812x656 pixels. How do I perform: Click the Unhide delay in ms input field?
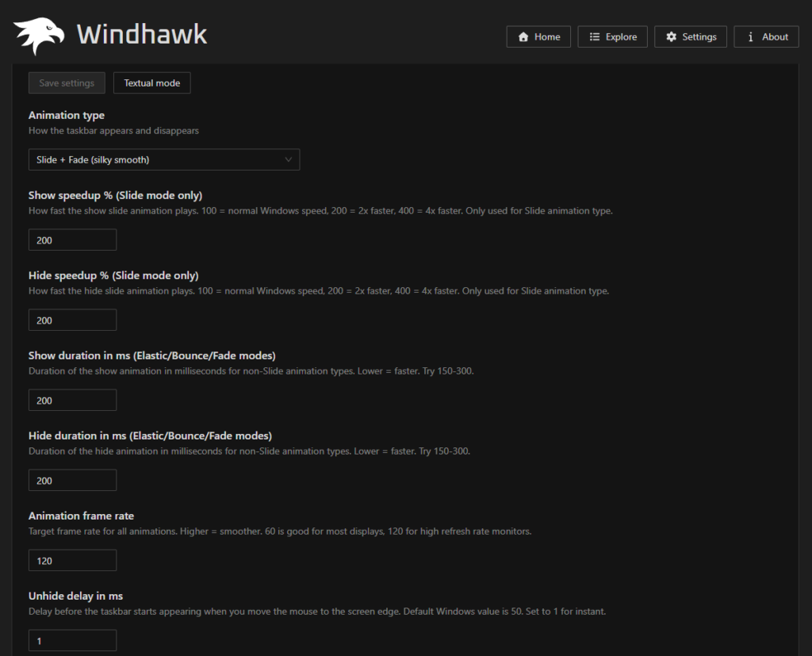72,640
